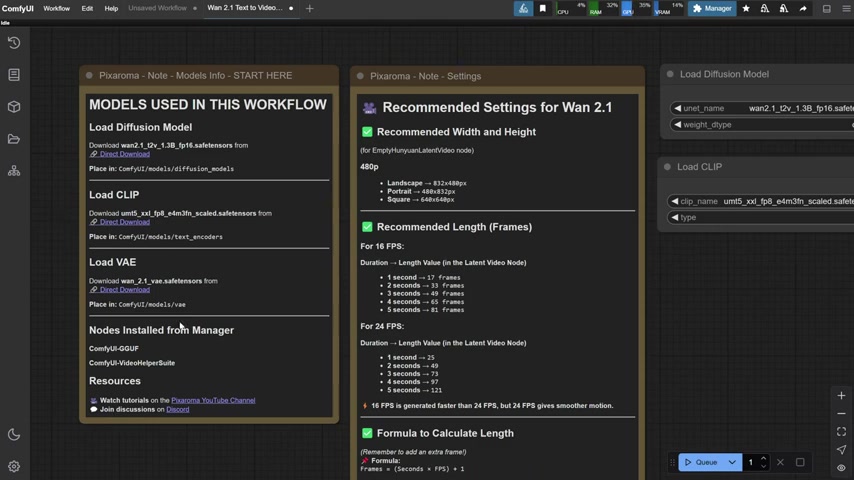The height and width of the screenshot is (480, 854).
Task: Click the star icon next to Manager
Action: (746, 8)
